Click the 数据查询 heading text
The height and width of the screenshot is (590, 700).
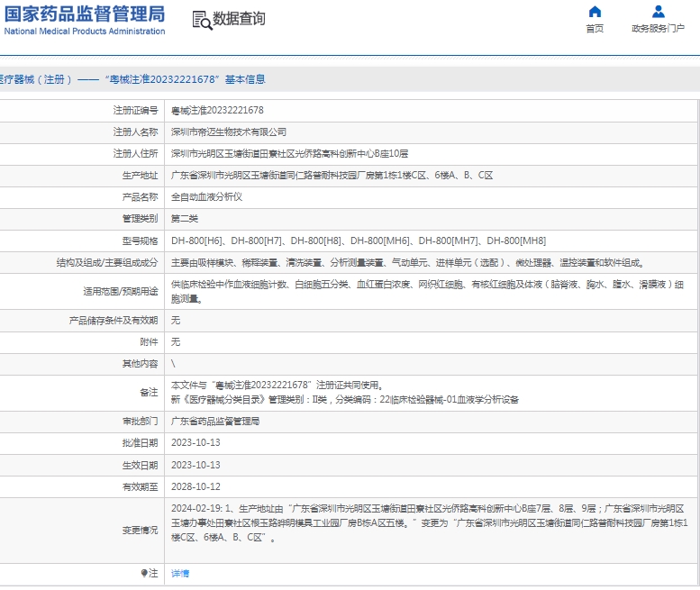tap(239, 19)
